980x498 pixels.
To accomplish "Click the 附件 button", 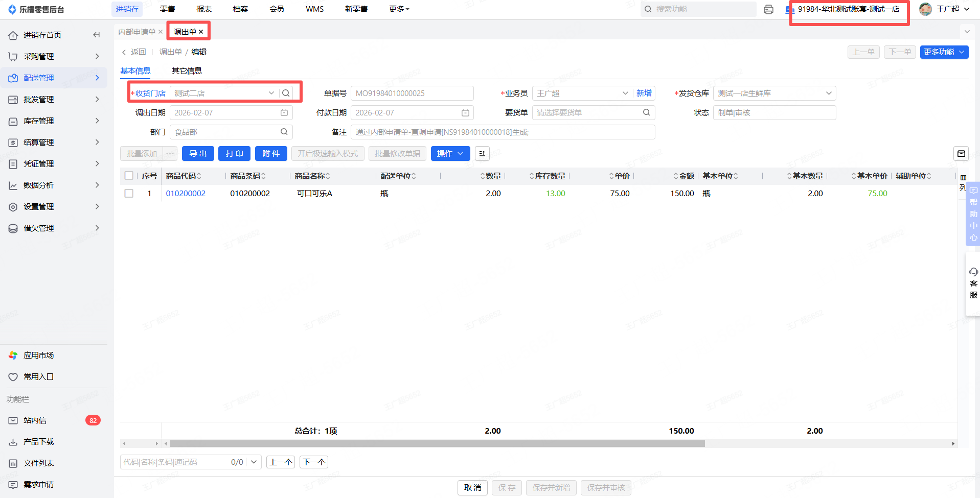I will (271, 153).
